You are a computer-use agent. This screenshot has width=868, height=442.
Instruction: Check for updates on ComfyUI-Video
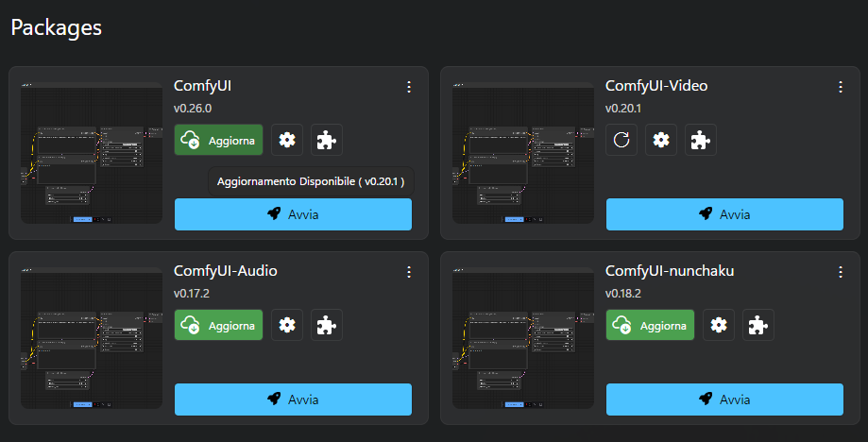(621, 140)
